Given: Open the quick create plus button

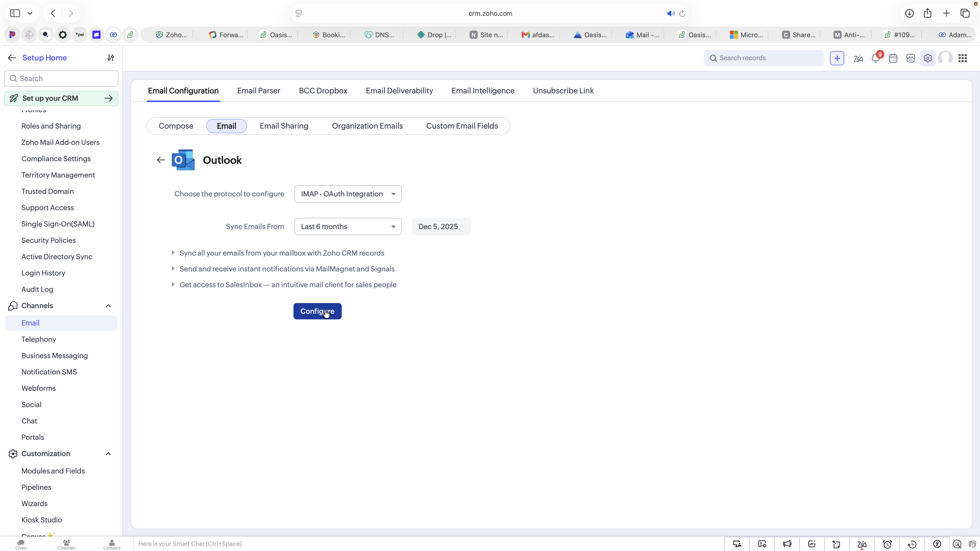Looking at the screenshot, I should pyautogui.click(x=837, y=58).
